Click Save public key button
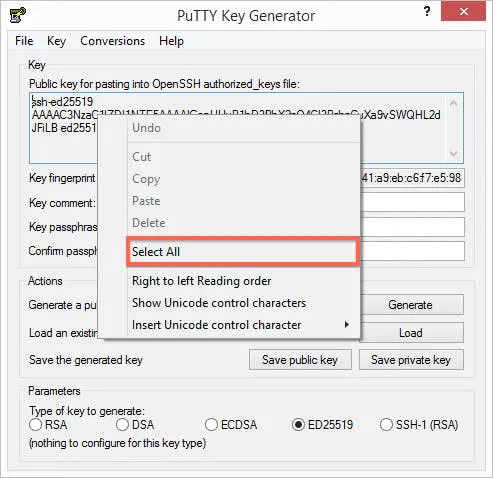Viewport: 493px width, 478px height. coord(300,360)
